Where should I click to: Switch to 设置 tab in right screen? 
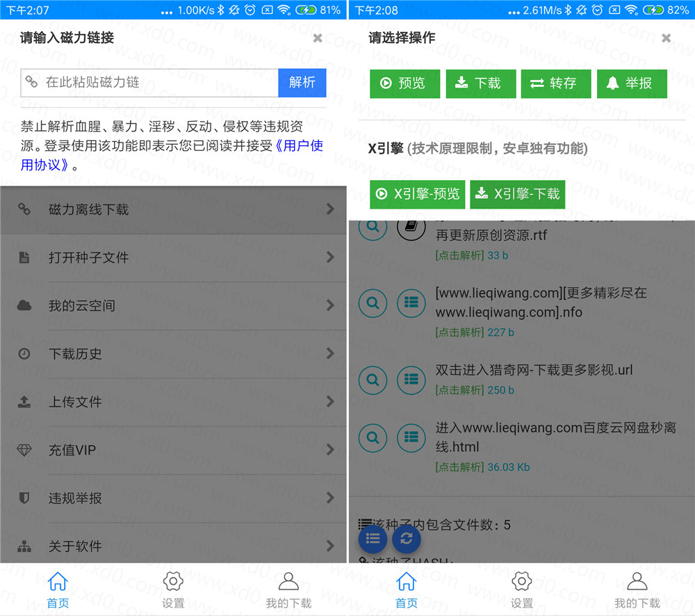point(522,590)
